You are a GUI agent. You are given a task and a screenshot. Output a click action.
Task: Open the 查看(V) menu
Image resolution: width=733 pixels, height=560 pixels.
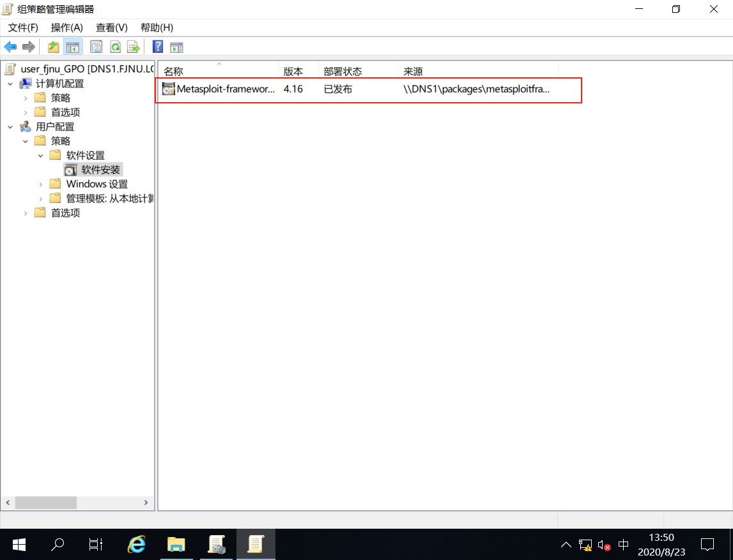(x=112, y=27)
